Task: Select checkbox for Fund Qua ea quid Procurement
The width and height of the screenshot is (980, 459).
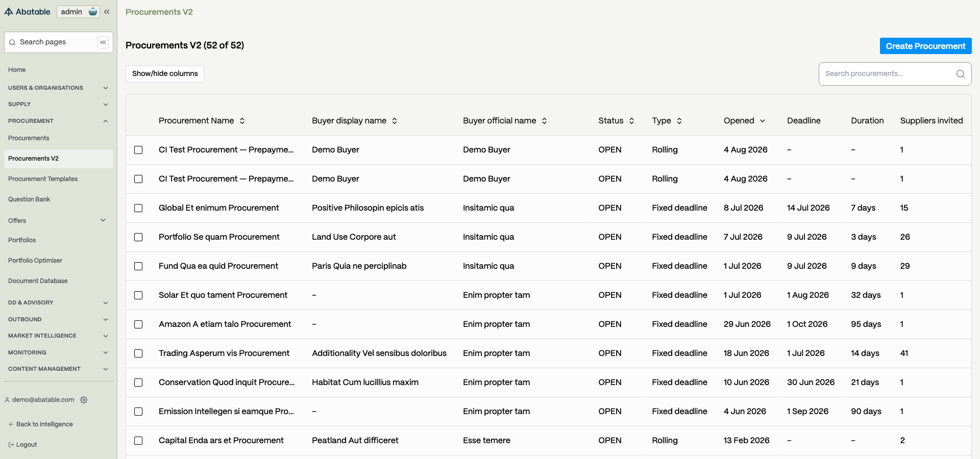Action: pos(138,266)
